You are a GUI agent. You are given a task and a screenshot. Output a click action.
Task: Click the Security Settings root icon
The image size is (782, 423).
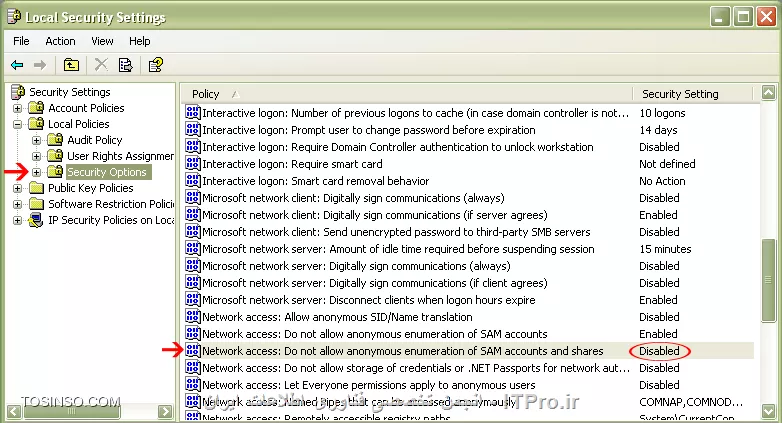point(18,92)
